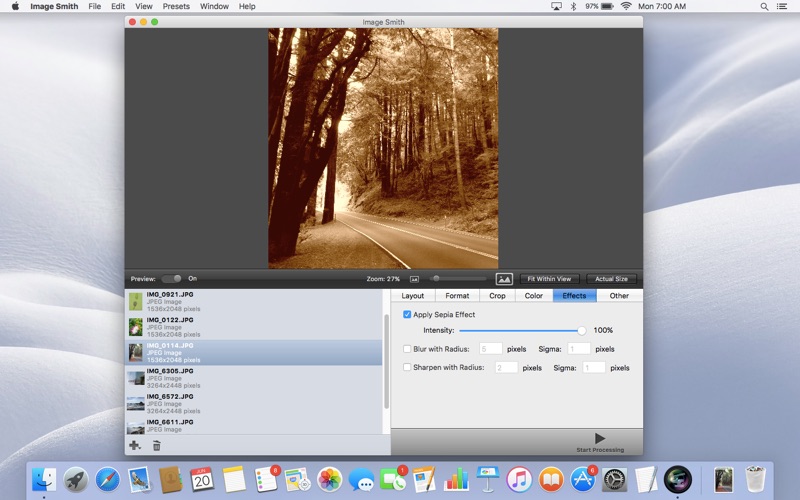Open Mail stamp icon in dock
The height and width of the screenshot is (500, 800).
(x=139, y=480)
